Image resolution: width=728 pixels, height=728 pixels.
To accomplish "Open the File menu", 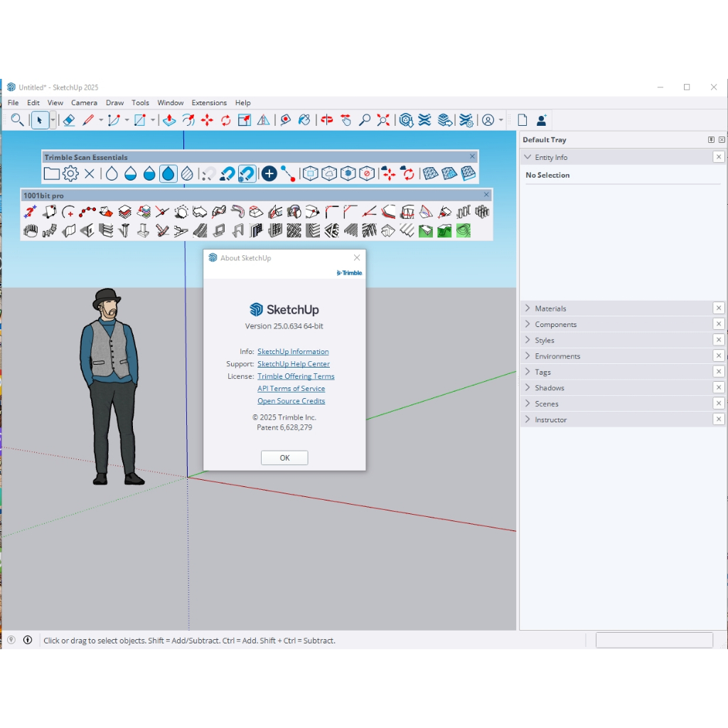I will click(x=13, y=102).
